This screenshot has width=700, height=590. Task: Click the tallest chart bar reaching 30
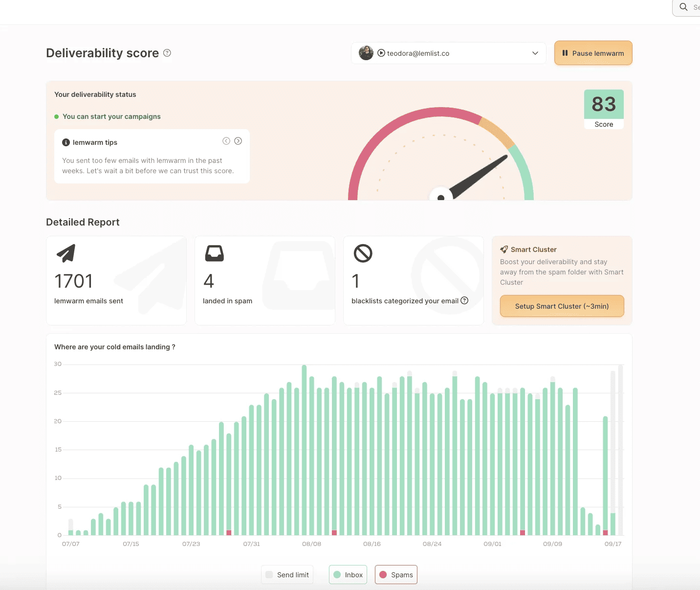304,450
